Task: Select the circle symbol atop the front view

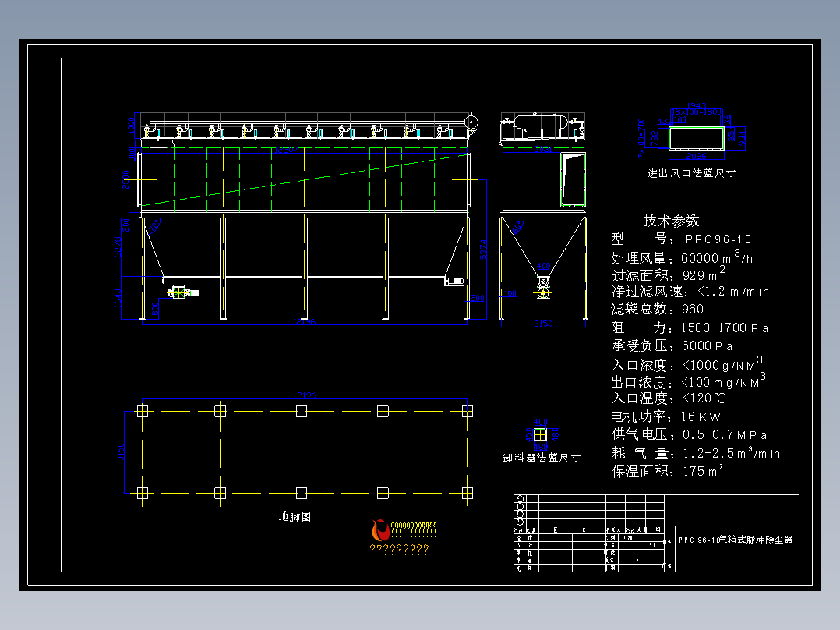Action: tap(470, 122)
